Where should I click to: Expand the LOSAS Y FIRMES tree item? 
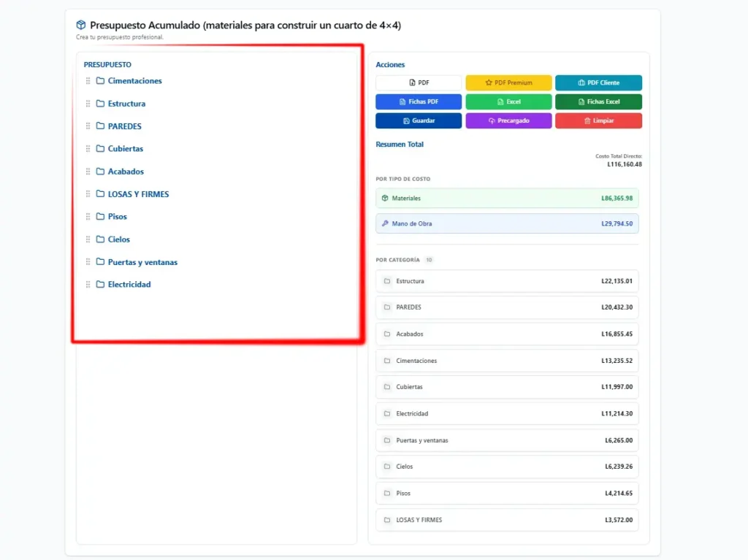point(138,194)
